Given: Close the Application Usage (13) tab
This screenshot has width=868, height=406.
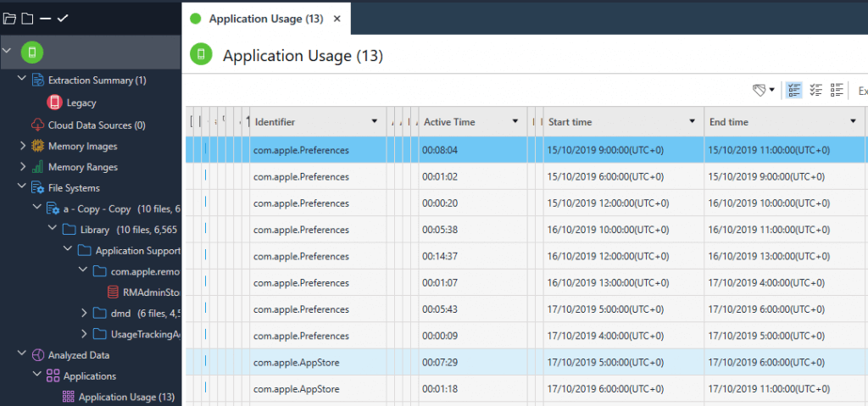Looking at the screenshot, I should [337, 19].
